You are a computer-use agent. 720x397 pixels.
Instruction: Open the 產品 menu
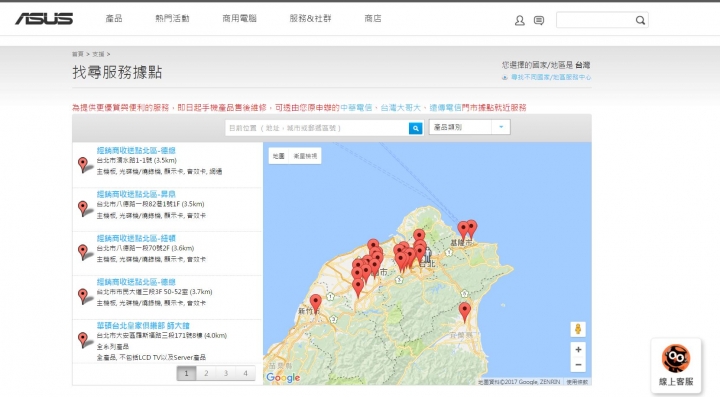[x=114, y=18]
